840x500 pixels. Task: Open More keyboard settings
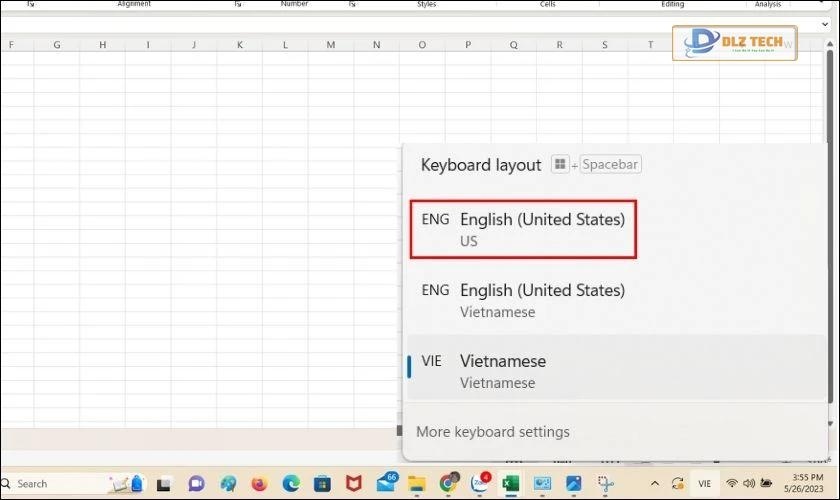[493, 432]
